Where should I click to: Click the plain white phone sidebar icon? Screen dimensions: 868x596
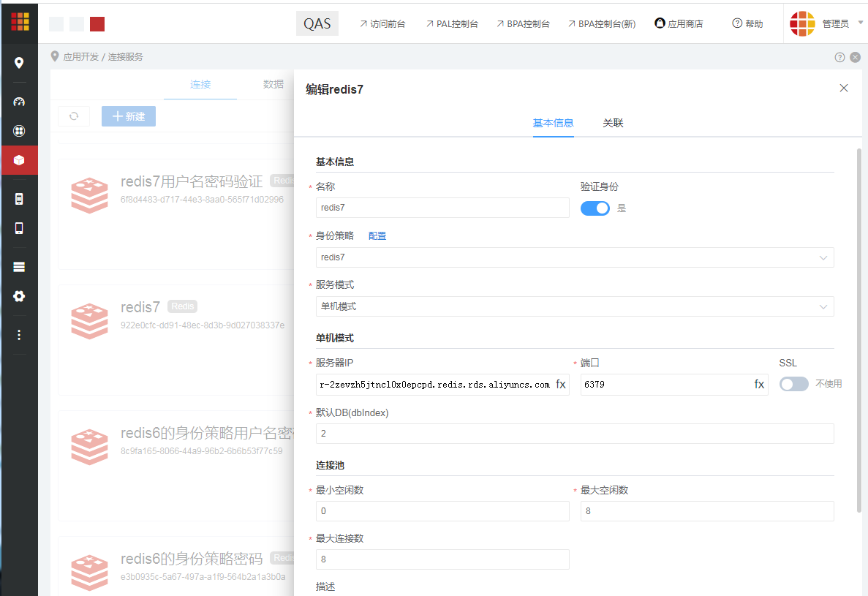19,228
